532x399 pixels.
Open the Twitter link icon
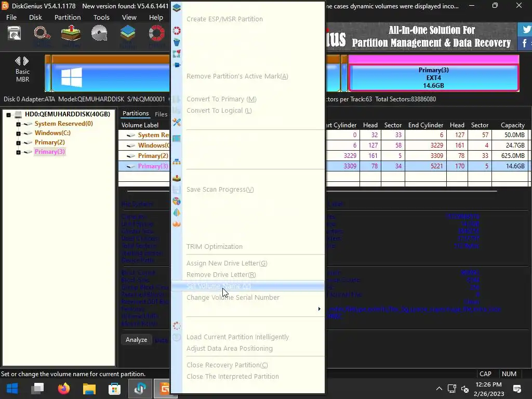pos(525,30)
